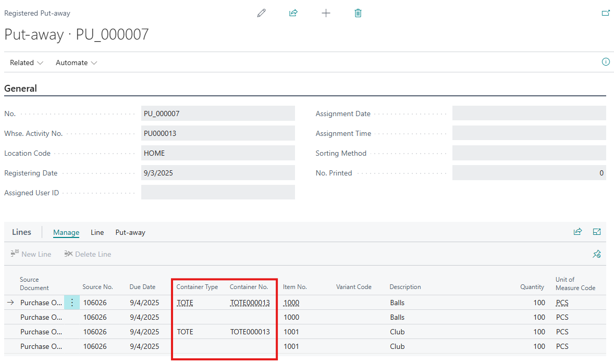Select the Manage tab in Lines
This screenshot has width=614, height=364.
pos(66,232)
